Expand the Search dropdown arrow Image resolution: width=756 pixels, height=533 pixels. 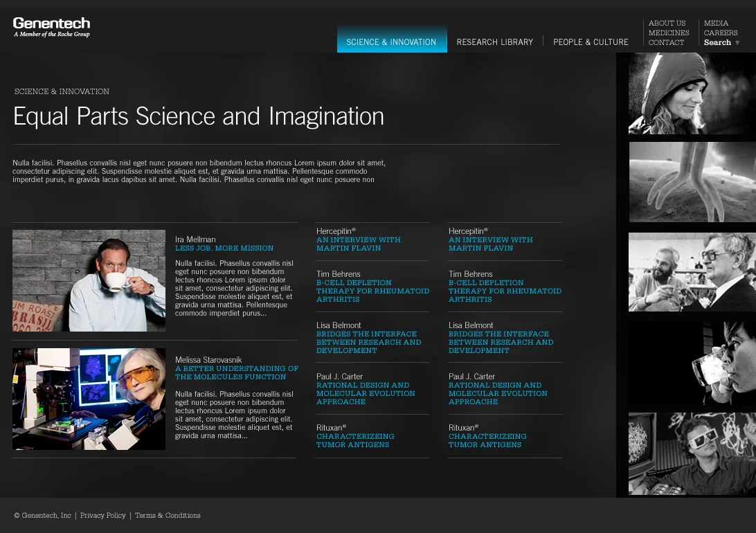pos(737,43)
